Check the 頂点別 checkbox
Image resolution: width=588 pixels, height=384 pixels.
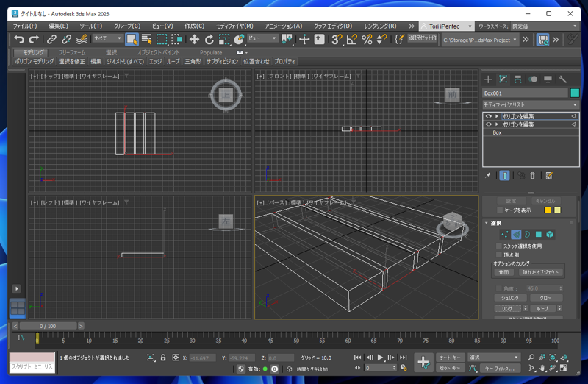click(499, 255)
